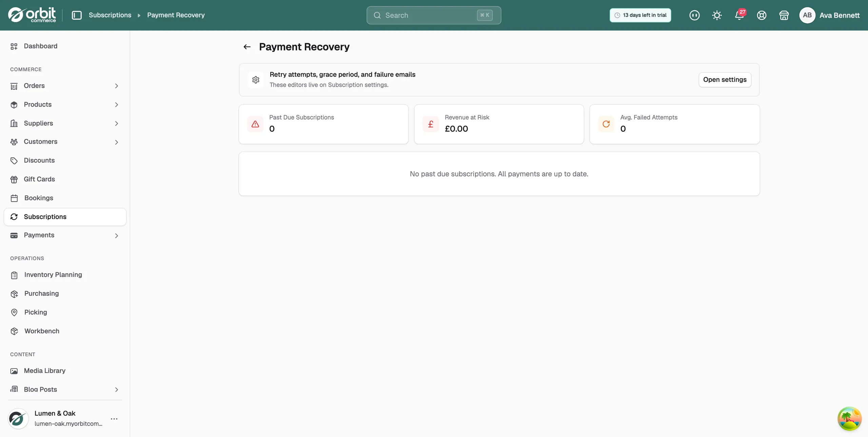Click the ⌘K shortcut badge
868x437 pixels.
(x=485, y=15)
